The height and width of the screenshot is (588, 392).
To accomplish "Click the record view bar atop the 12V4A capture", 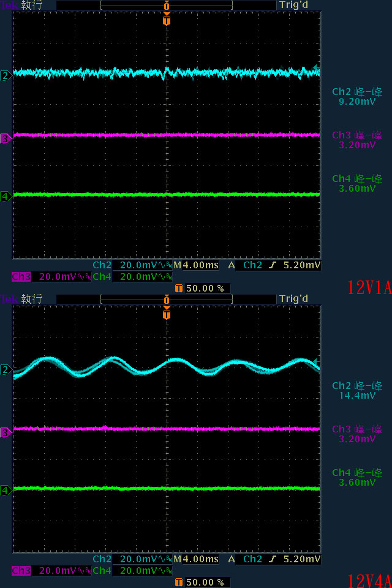I will click(x=167, y=300).
